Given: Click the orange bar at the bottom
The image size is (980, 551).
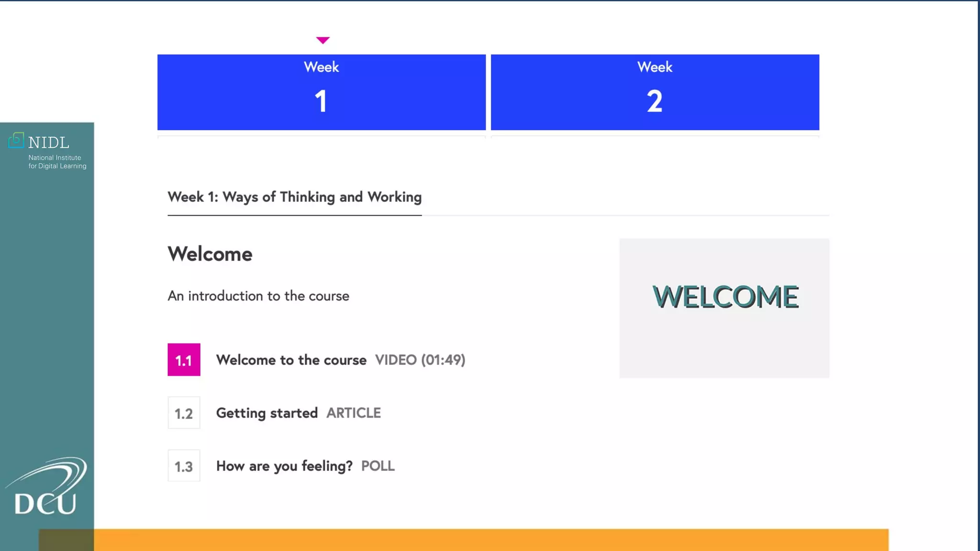Looking at the screenshot, I should 479,540.
